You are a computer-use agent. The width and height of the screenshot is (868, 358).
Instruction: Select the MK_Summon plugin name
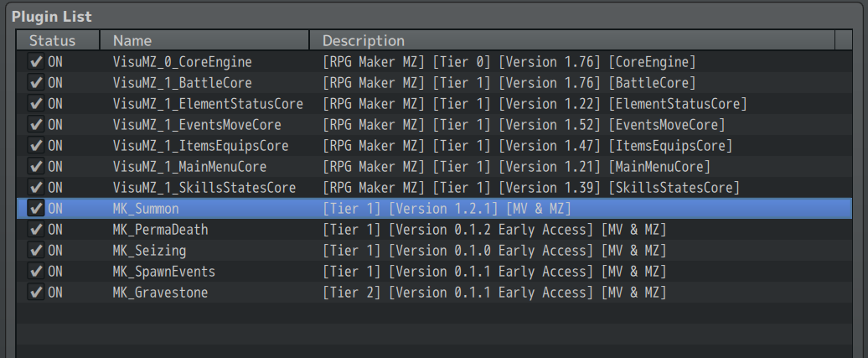(146, 209)
